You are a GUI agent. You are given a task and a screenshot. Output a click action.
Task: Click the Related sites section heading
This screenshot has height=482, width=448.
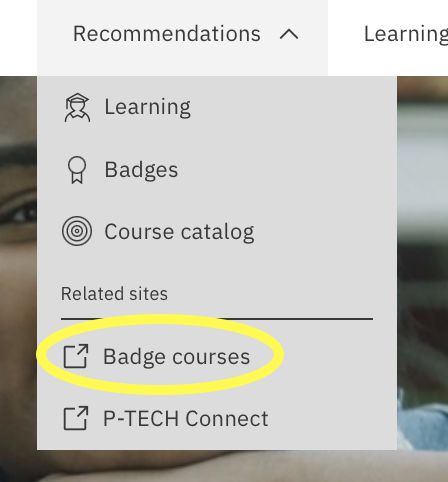click(x=114, y=294)
